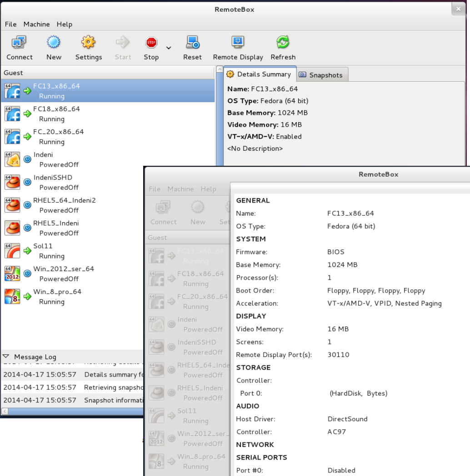This screenshot has height=476, width=470.
Task: Create a new guest with New icon
Action: 54,48
